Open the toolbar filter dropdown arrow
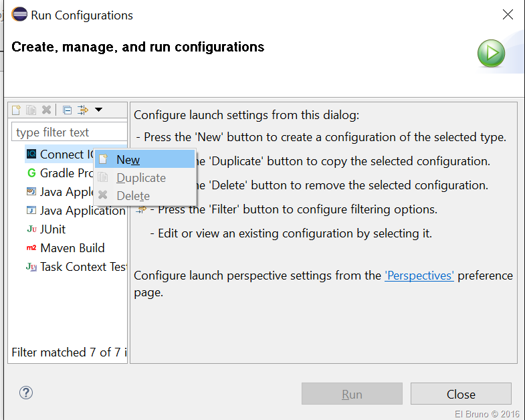This screenshot has width=525, height=420. click(98, 110)
